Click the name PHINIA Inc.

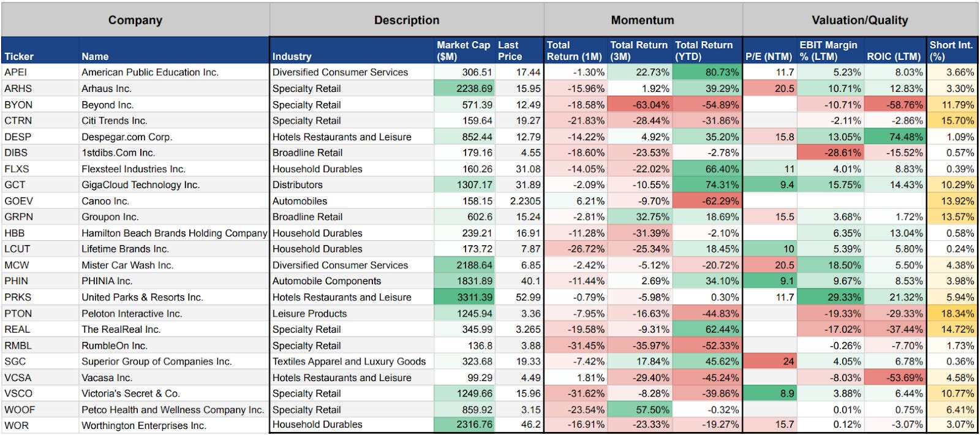point(107,281)
